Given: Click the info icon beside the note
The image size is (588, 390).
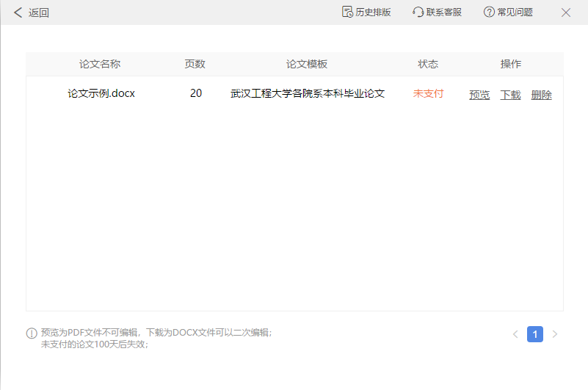Looking at the screenshot, I should coord(32,333).
